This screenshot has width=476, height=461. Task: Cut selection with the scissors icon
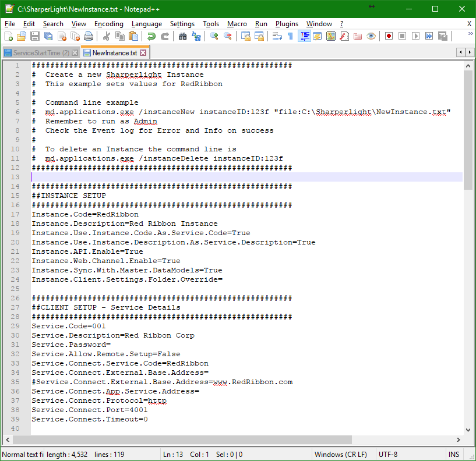click(x=106, y=36)
